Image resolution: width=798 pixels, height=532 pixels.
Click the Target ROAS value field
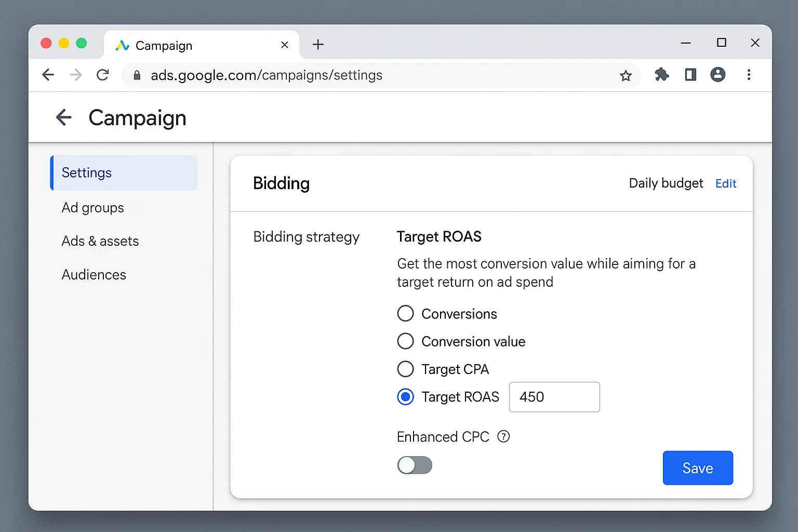point(554,397)
